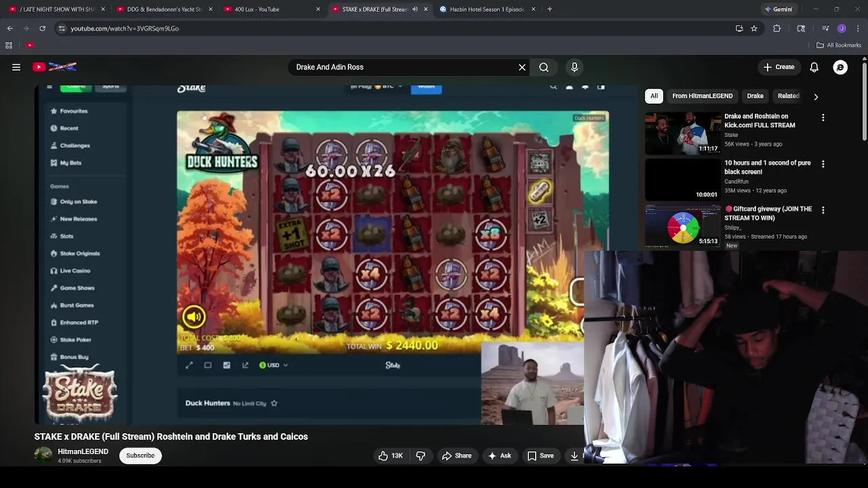Open the Chrome apps grid shortcut
This screenshot has height=488, width=868.
9,45
